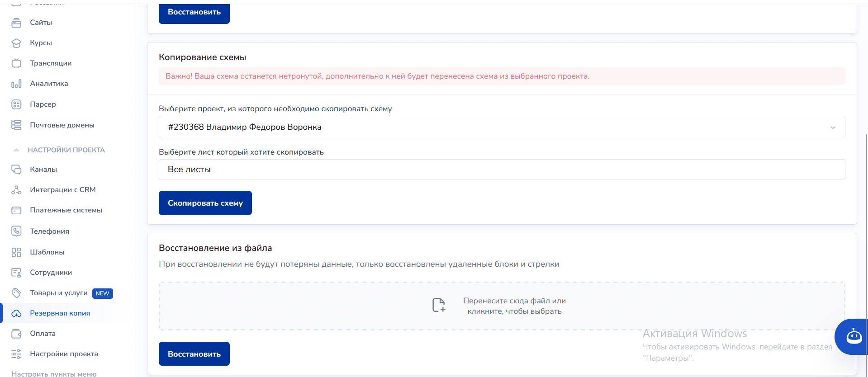Open Товары и услуги with NEW badge

59,293
